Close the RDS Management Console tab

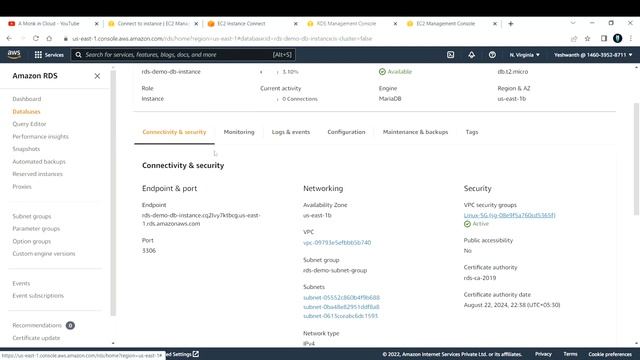tap(395, 24)
